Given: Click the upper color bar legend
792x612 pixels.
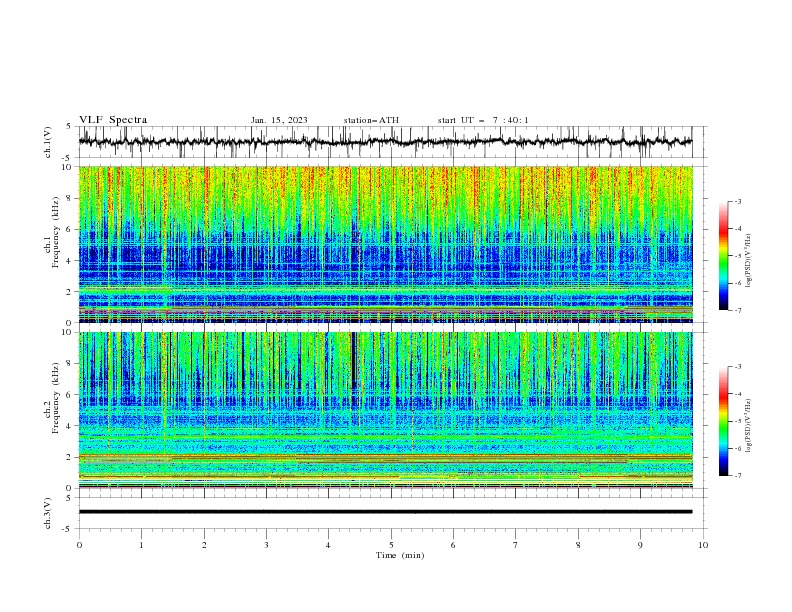Looking at the screenshot, I should (724, 256).
